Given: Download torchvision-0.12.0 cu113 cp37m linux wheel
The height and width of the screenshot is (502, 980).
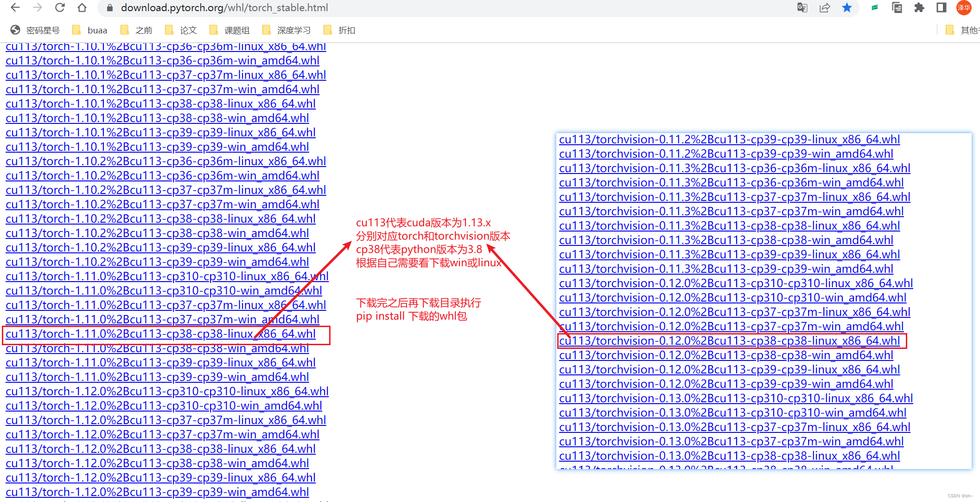Looking at the screenshot, I should (x=734, y=312).
